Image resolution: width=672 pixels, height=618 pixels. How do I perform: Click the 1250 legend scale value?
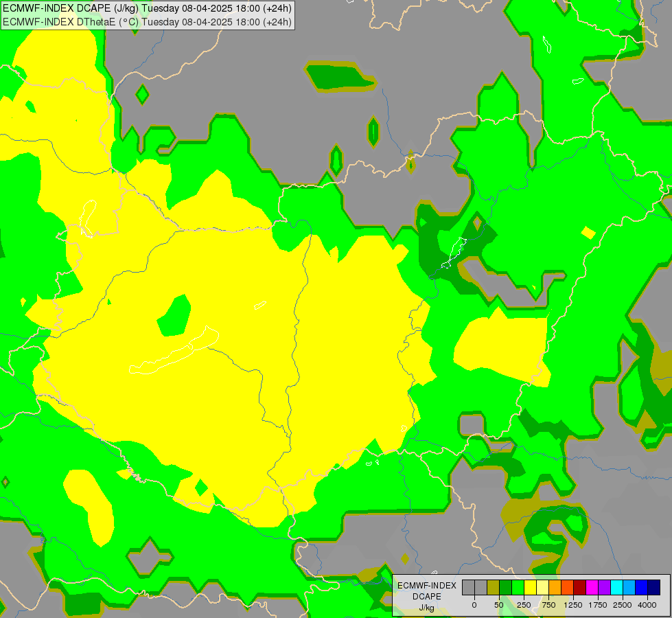(x=573, y=605)
